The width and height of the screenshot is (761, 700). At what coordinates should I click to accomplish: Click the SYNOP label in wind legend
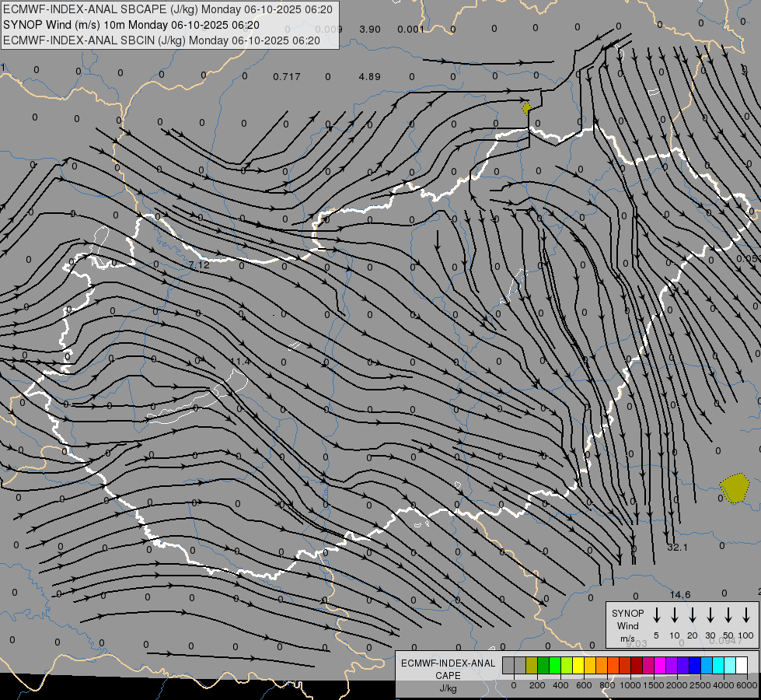(627, 613)
